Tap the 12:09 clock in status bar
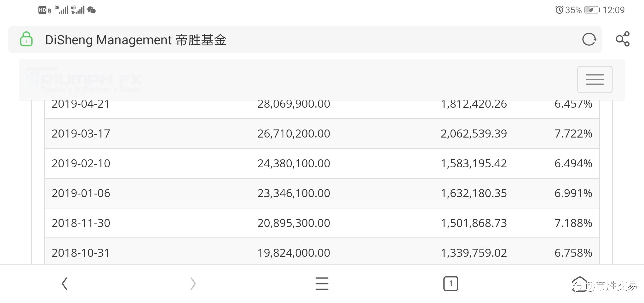Viewport: 644px width, 303px height. pos(613,10)
